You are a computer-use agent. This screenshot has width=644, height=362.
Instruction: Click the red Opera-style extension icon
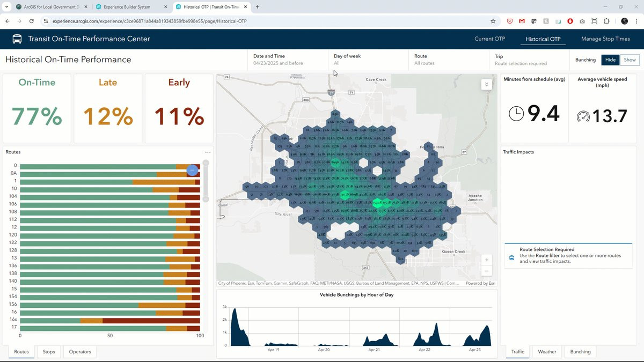coord(570,21)
